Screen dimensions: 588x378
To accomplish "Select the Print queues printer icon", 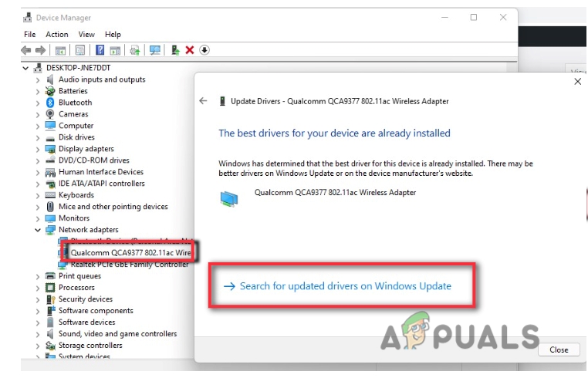I will 50,276.
